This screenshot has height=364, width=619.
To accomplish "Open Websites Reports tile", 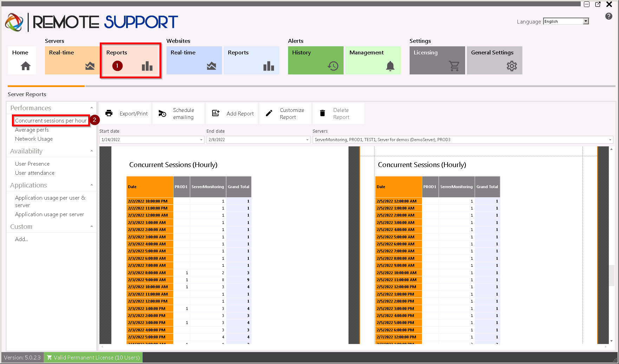I will pos(252,60).
